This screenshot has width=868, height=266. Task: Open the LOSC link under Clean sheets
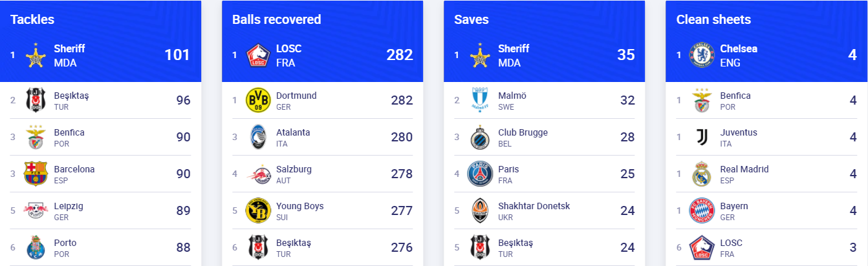pos(732,243)
